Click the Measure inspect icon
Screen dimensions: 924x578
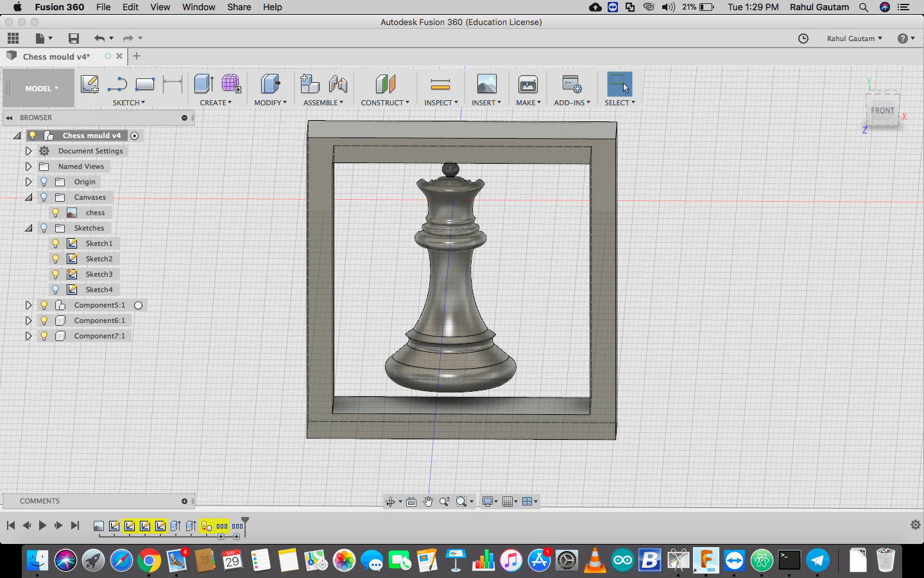[440, 84]
